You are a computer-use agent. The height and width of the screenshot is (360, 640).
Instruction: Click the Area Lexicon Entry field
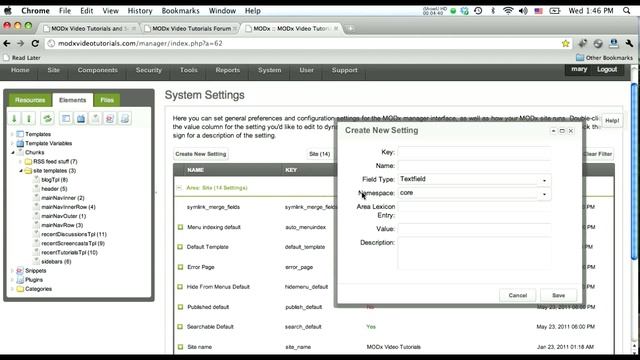[x=474, y=207]
